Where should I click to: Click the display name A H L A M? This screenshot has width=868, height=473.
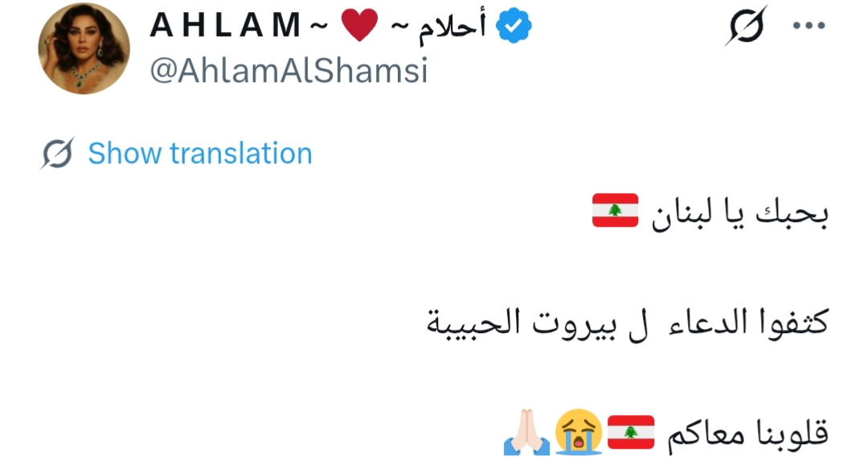click(x=224, y=27)
